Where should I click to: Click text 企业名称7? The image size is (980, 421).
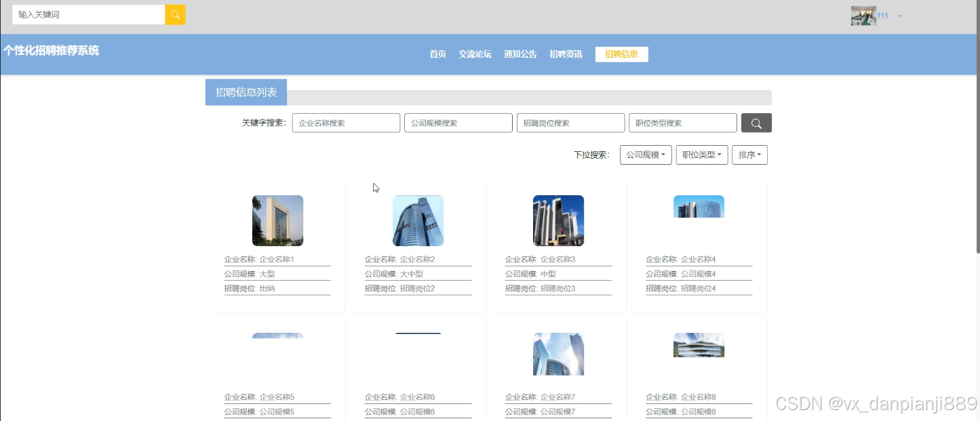click(x=557, y=397)
